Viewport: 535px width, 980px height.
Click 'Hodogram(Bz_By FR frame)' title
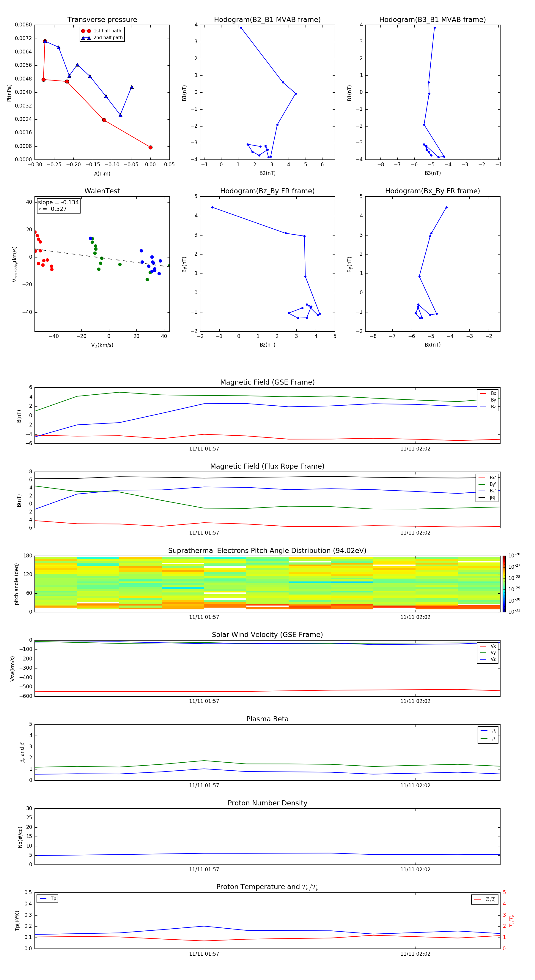click(267, 191)
